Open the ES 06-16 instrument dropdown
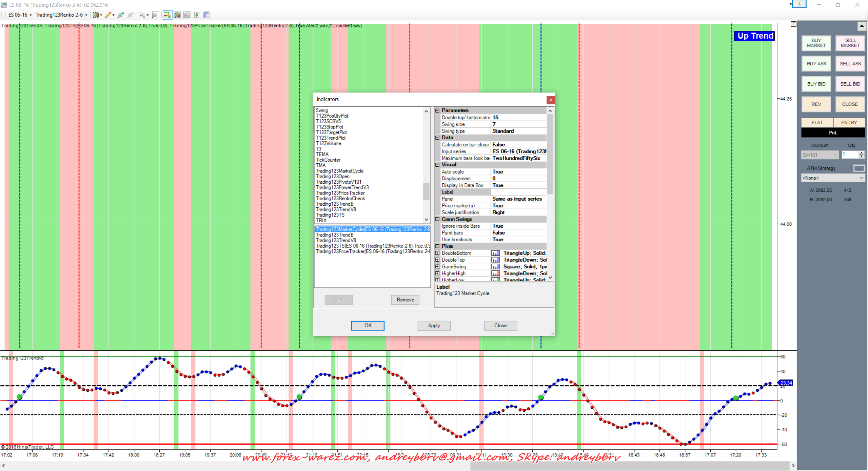Image resolution: width=868 pixels, height=471 pixels. click(20, 15)
